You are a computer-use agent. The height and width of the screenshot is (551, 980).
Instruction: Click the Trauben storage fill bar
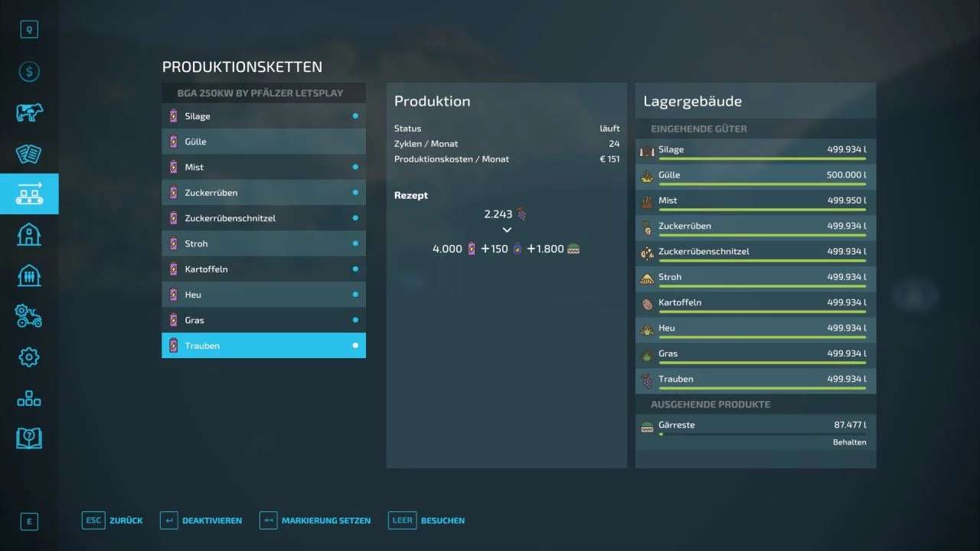762,389
